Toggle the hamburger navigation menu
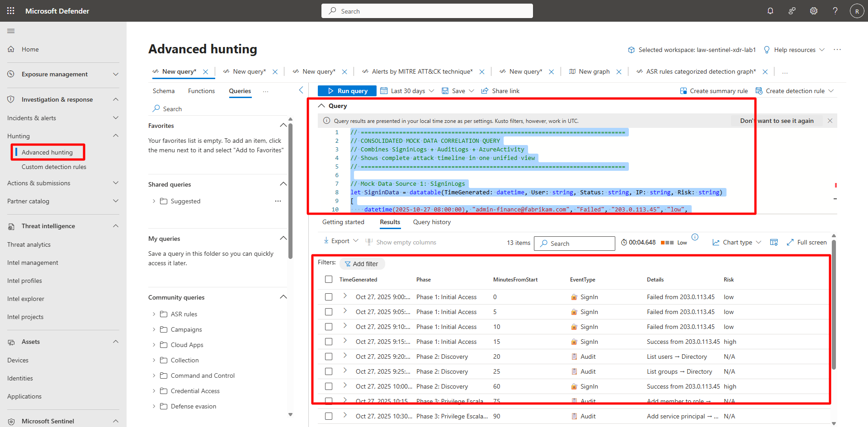 click(x=11, y=31)
